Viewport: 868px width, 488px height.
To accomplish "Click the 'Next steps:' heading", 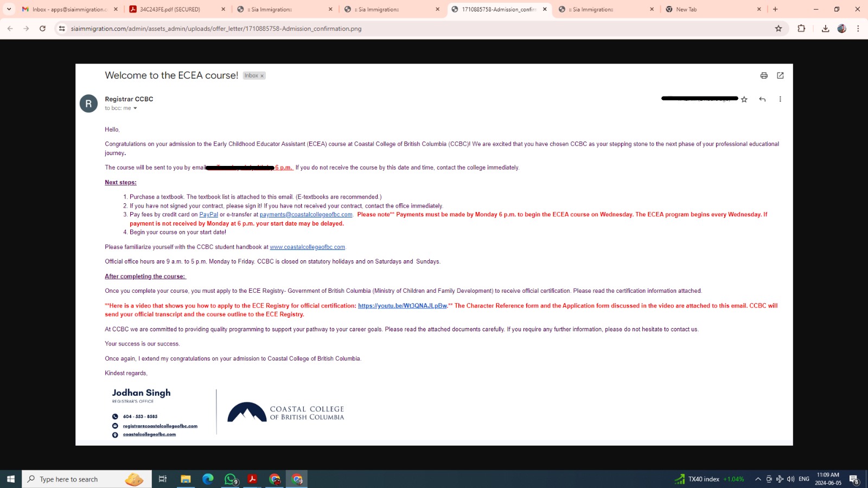I will 120,183.
